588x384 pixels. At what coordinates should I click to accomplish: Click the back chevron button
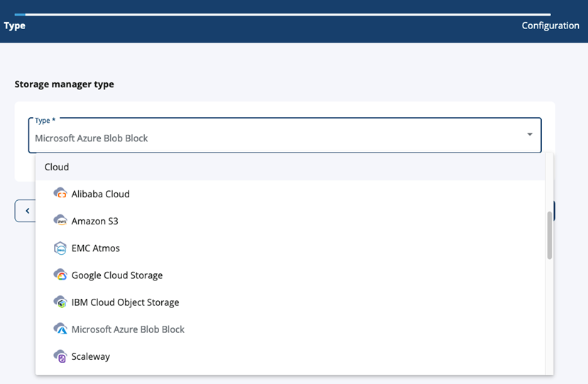click(x=27, y=211)
